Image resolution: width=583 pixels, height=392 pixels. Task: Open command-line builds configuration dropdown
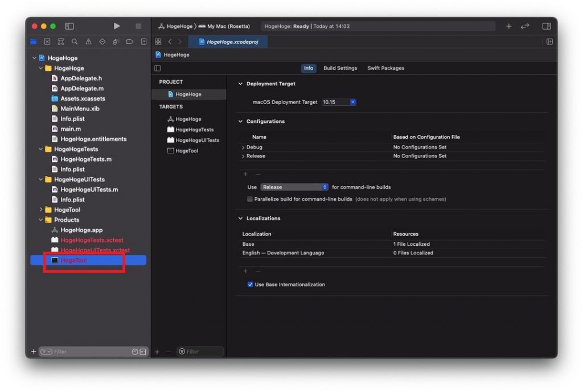tap(294, 187)
